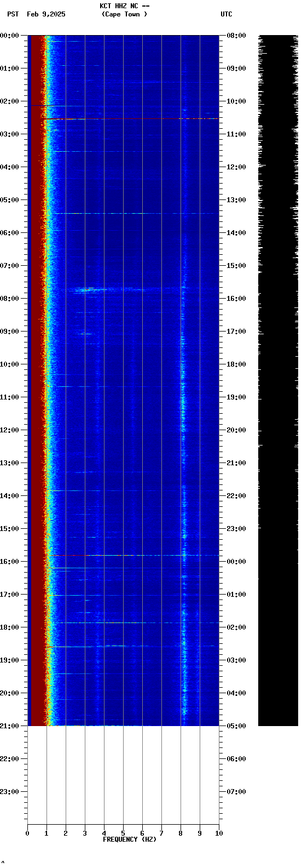Click the UTC "08:00" time label

236,36
